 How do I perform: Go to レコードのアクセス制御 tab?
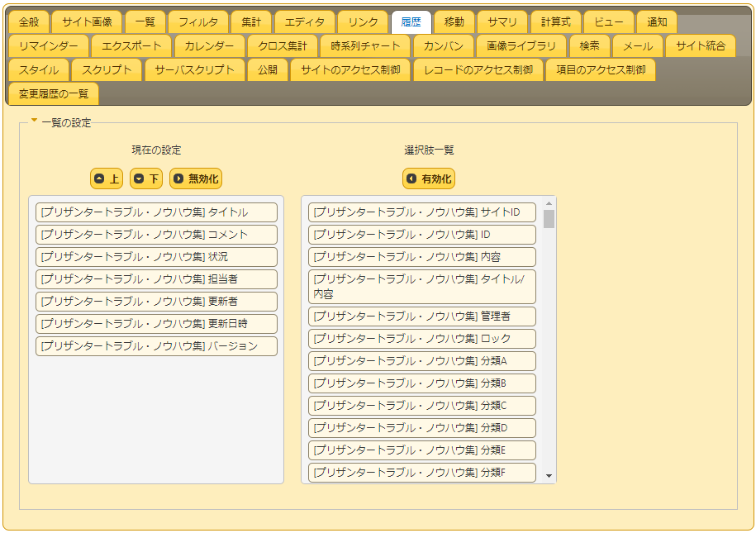(478, 70)
